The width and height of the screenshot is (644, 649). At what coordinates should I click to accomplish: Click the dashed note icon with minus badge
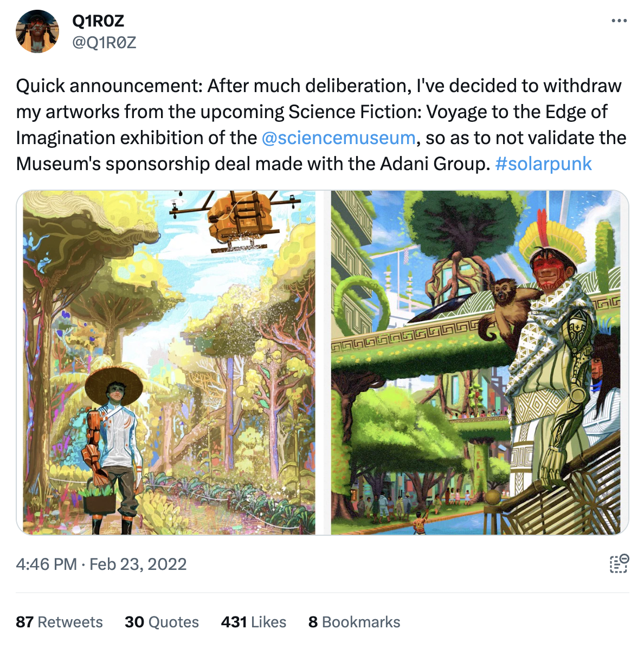pyautogui.click(x=619, y=563)
